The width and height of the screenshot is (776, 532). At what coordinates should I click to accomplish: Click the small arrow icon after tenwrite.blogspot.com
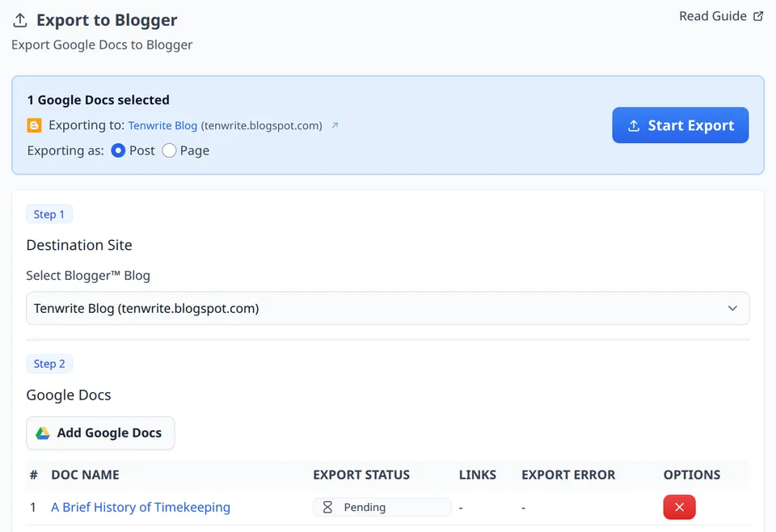point(335,125)
